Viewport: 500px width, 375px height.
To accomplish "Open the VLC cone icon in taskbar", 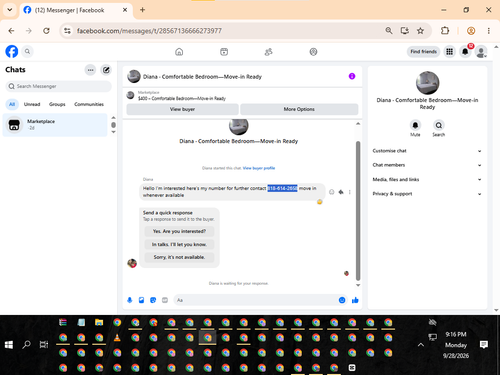I will (117, 338).
